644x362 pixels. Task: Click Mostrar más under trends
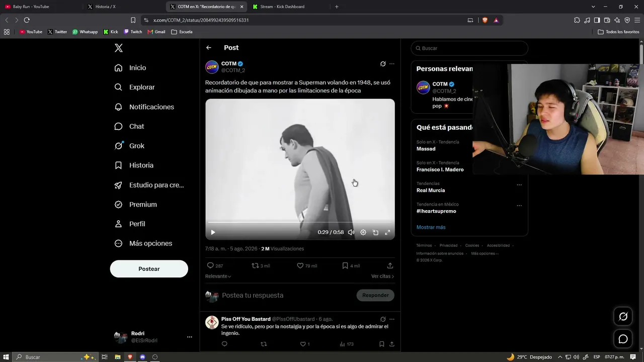tap(431, 227)
